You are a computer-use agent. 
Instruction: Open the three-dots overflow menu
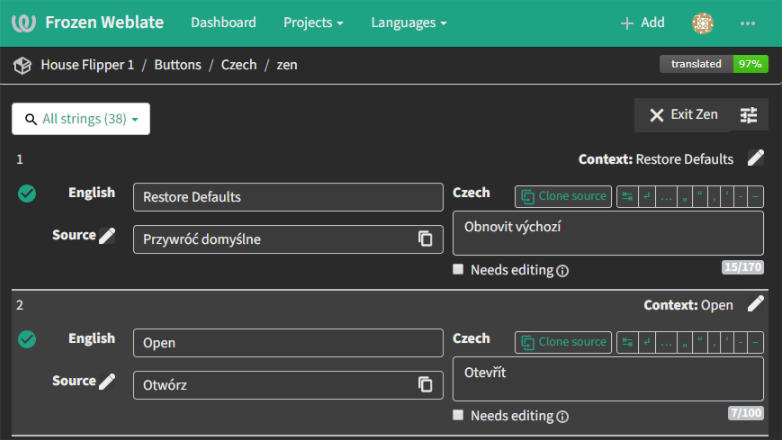[748, 23]
